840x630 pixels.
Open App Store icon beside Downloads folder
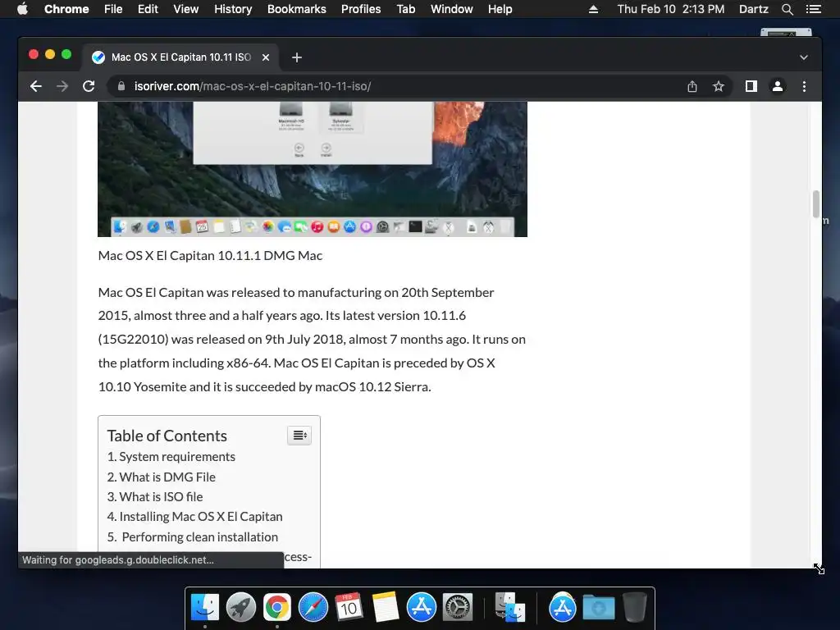tap(563, 607)
